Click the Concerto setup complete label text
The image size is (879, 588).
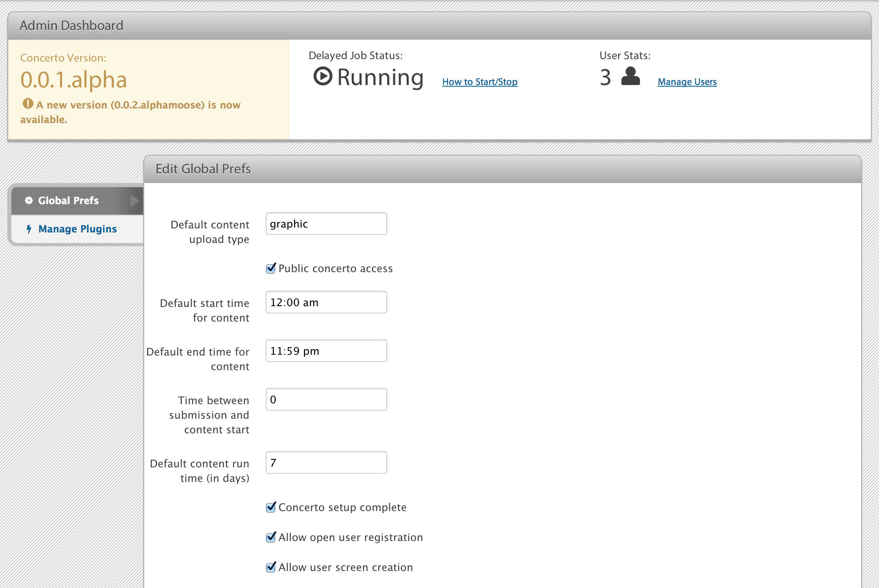point(343,507)
